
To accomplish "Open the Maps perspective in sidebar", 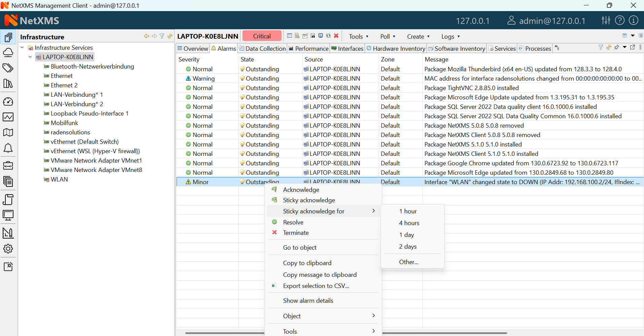I will pyautogui.click(x=8, y=132).
